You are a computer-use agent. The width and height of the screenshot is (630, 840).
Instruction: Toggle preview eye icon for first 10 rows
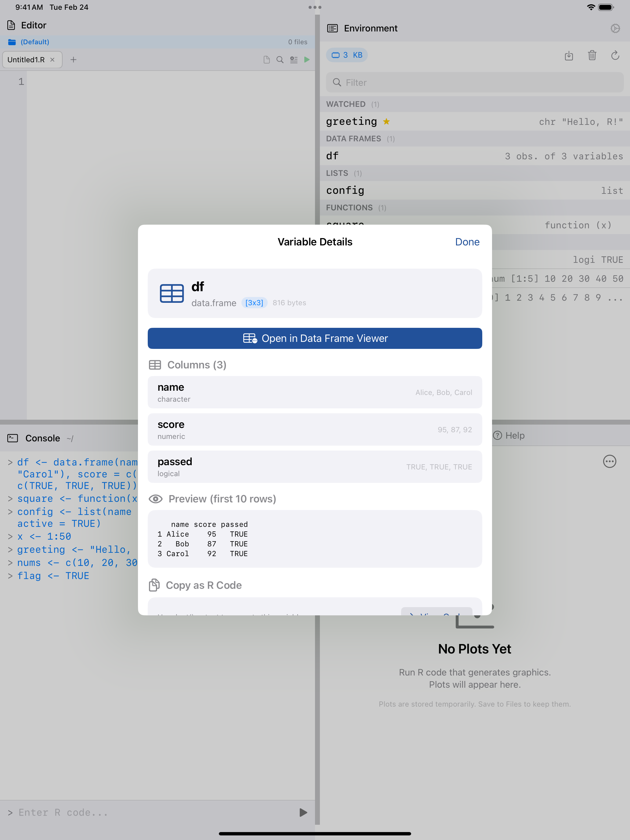coord(156,499)
